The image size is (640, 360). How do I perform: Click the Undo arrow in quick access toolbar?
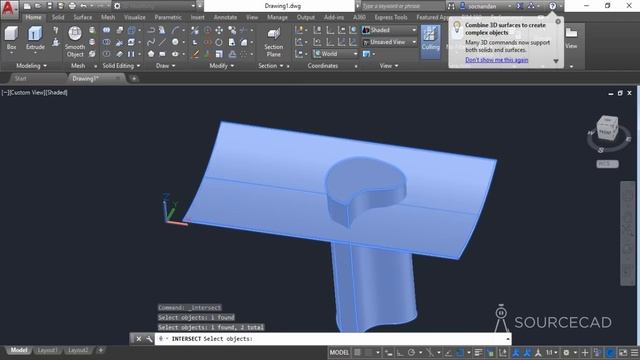tap(84, 6)
